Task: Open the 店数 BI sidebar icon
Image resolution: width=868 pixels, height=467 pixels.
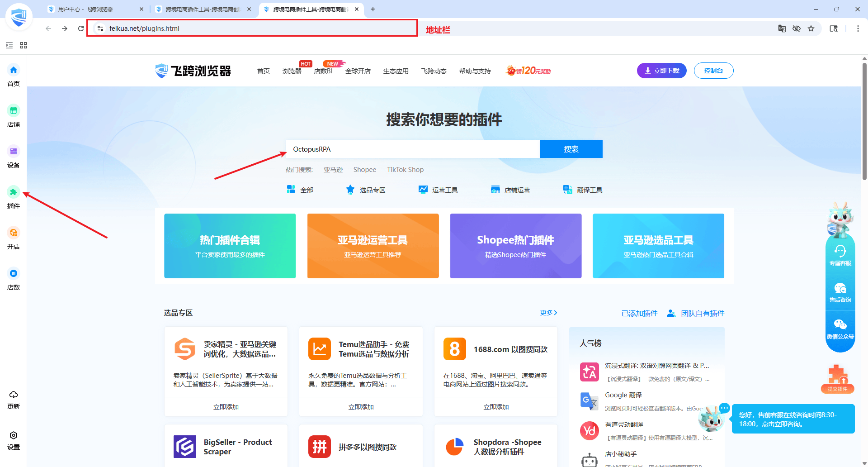Action: point(13,274)
